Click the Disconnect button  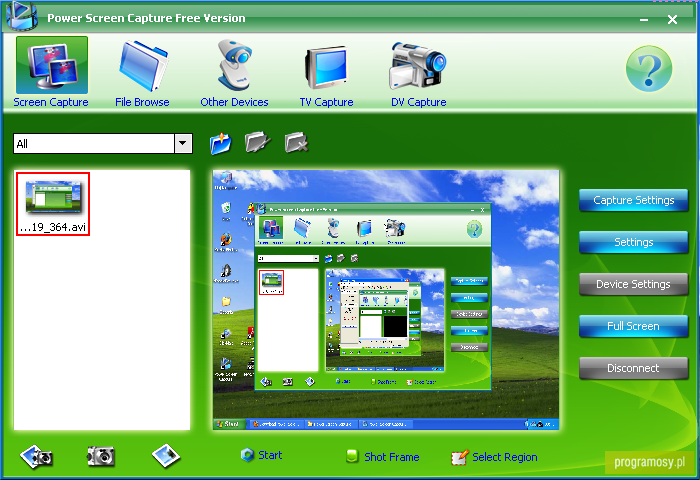633,368
